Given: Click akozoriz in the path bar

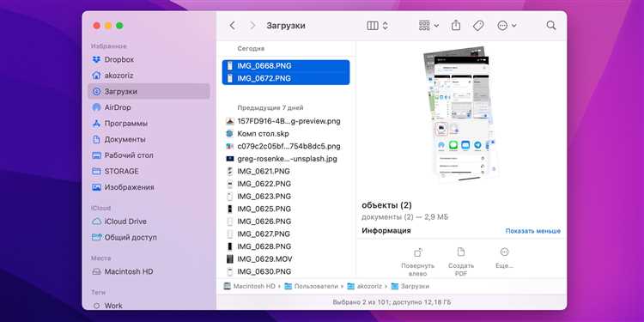Looking at the screenshot, I should 365,286.
